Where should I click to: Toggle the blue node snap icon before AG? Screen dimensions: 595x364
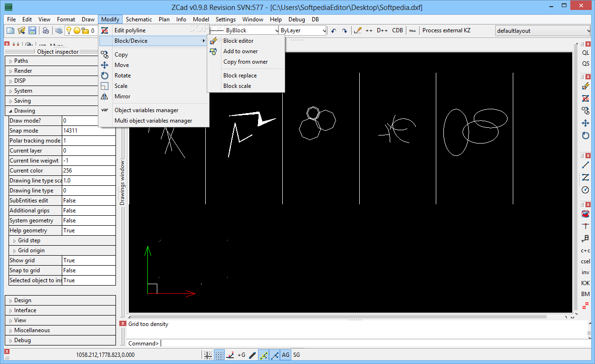click(274, 354)
